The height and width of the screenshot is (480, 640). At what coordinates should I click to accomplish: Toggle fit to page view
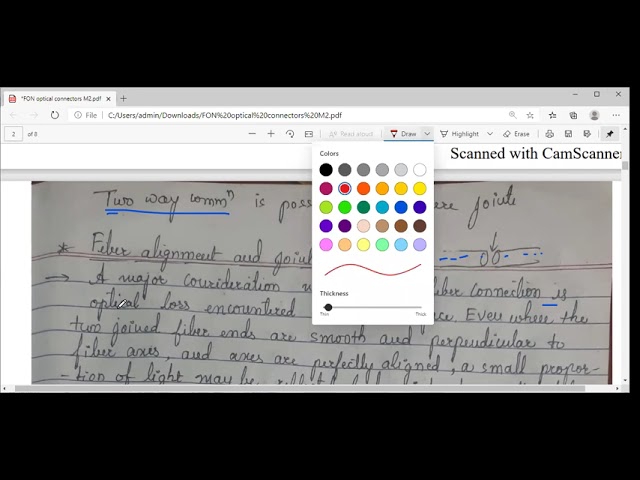click(x=309, y=134)
